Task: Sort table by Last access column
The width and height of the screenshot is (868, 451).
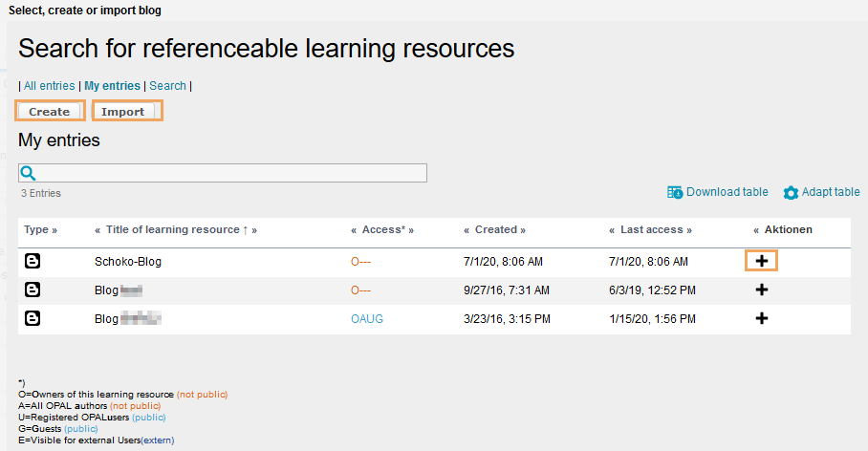Action: 650,230
